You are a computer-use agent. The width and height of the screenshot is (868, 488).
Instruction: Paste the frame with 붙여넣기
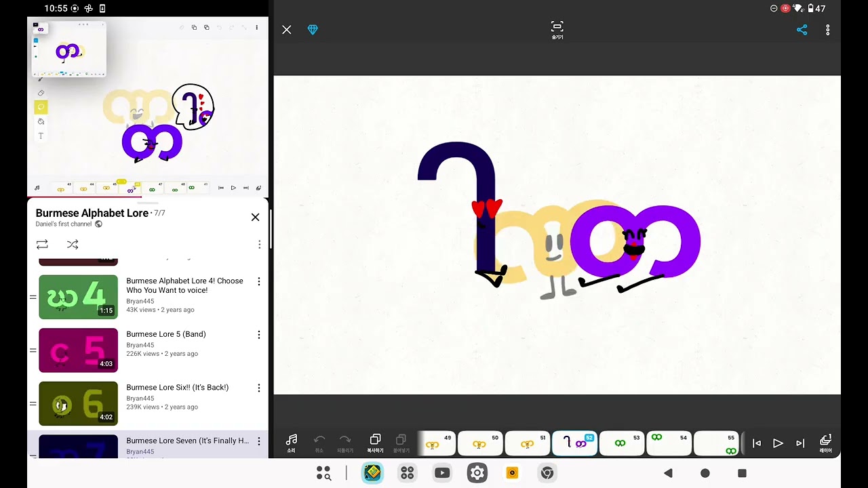(x=401, y=443)
